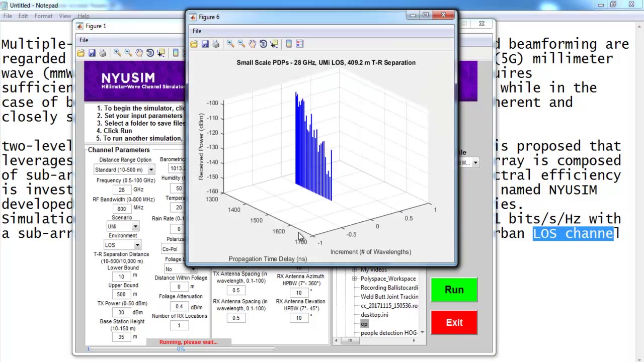Pan hand tool in Figure 1 toolbar
The height and width of the screenshot is (362, 644).
(139, 53)
